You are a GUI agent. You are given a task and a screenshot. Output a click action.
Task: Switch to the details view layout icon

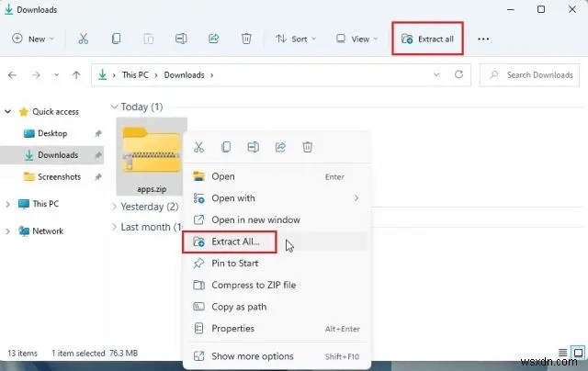[x=562, y=353]
